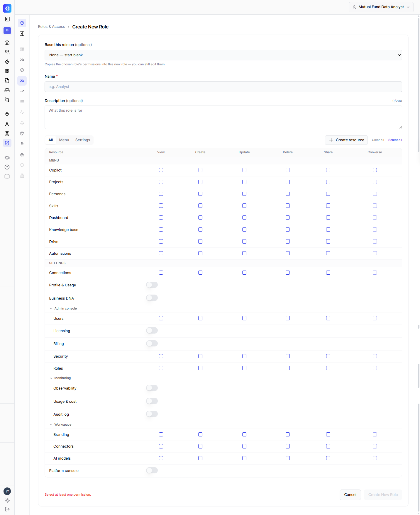
Task: Go to the Home icon in sidebar
Action: [7, 43]
